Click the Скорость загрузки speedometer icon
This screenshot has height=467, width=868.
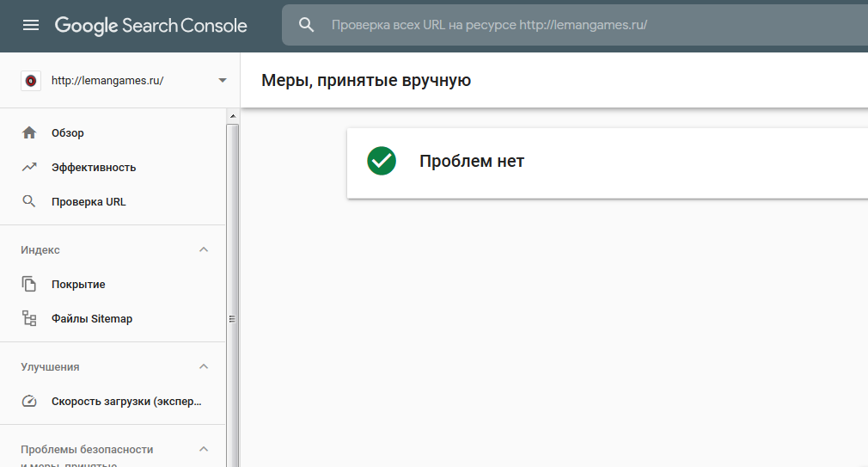click(x=29, y=402)
